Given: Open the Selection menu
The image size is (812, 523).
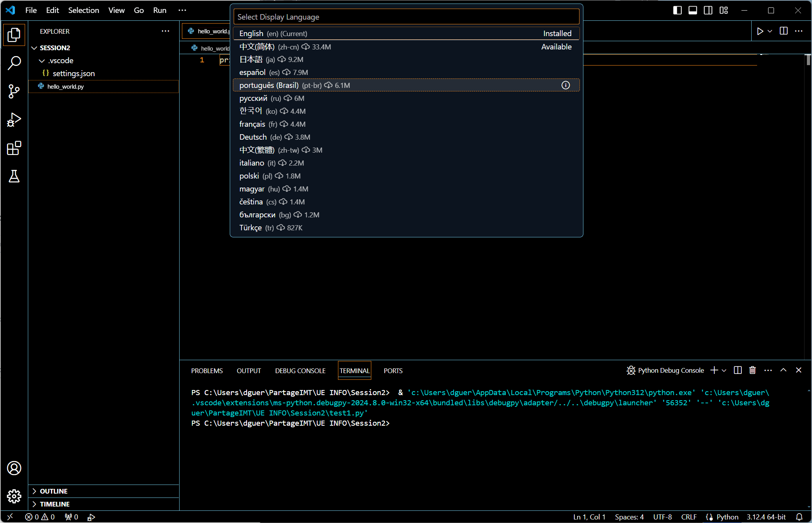Looking at the screenshot, I should pyautogui.click(x=84, y=10).
